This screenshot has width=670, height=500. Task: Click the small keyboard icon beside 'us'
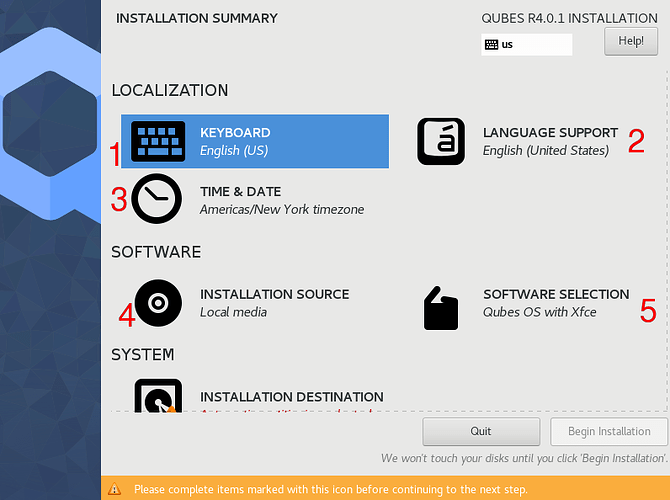tap(491, 44)
